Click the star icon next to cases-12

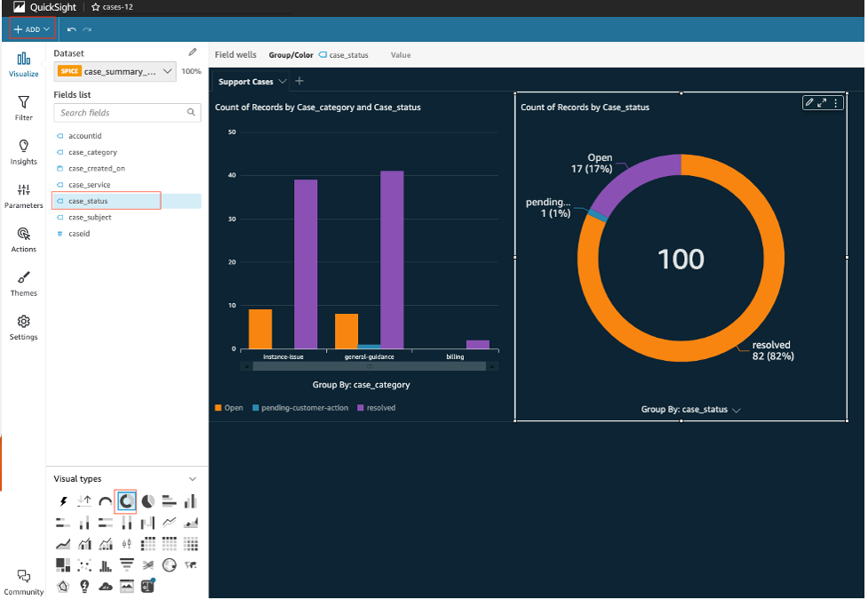95,7
